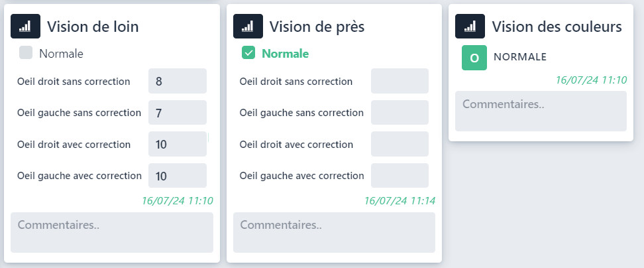Click the Vision de loin chart icon

click(x=25, y=27)
